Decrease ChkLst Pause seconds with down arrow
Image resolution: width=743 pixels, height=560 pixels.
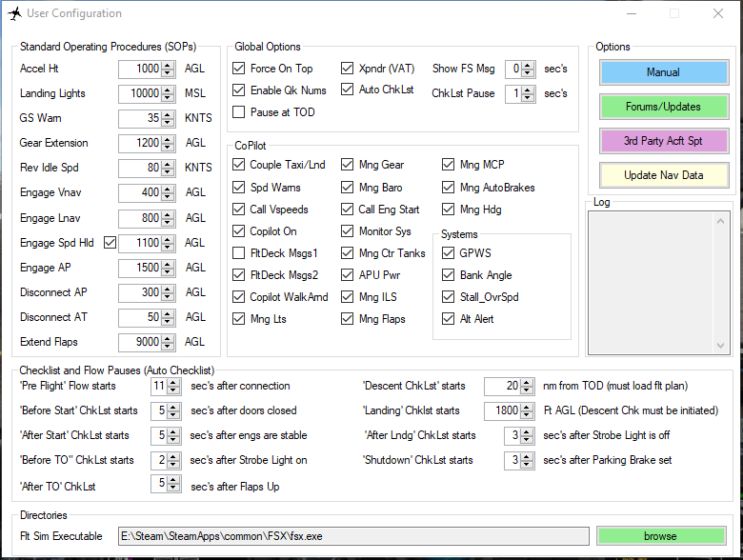click(x=528, y=97)
